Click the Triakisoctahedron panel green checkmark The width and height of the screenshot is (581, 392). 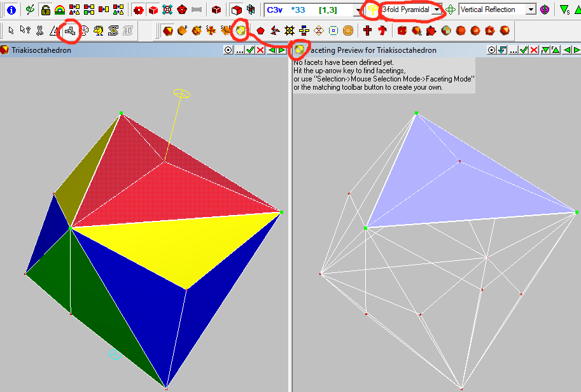(250, 50)
